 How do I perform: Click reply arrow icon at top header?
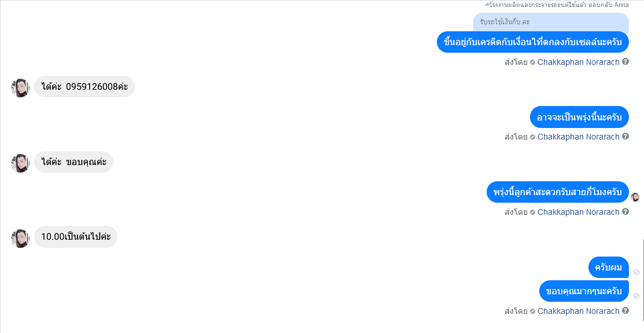[487, 5]
